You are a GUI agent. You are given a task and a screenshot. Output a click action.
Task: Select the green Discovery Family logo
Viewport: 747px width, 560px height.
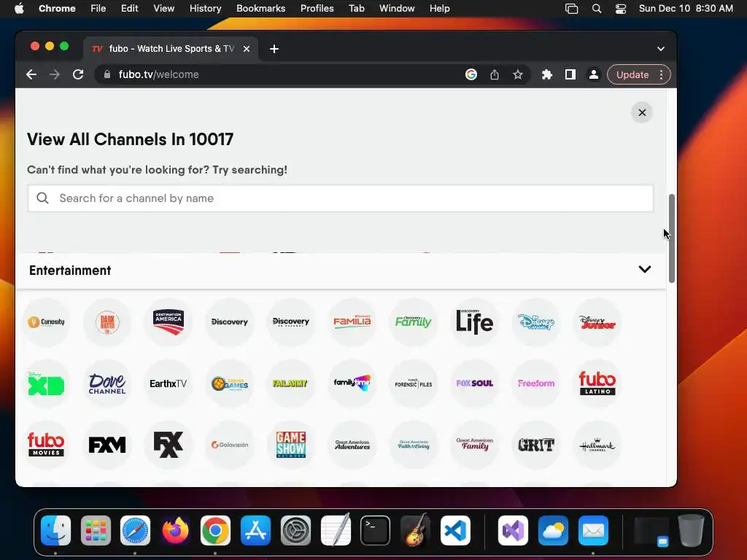pos(413,322)
